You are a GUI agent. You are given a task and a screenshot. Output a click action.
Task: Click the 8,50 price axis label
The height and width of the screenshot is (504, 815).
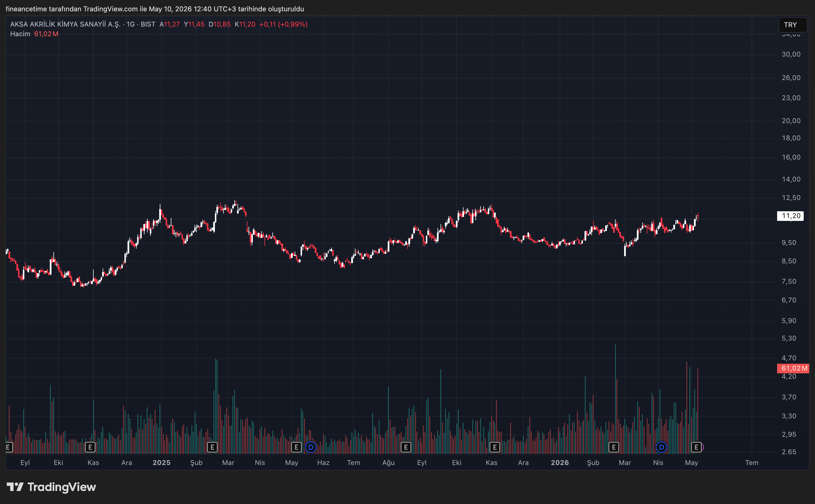coord(789,261)
